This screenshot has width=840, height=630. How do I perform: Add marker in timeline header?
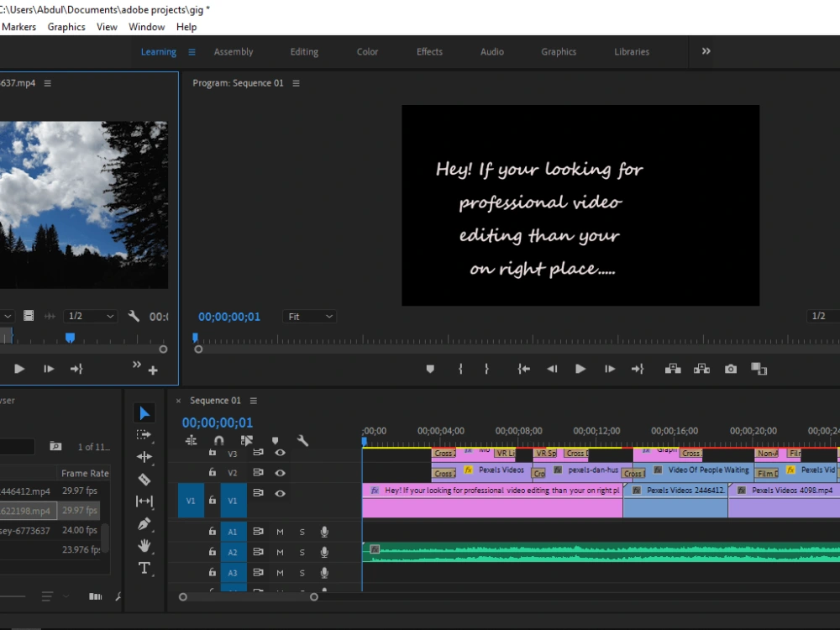[275, 441]
